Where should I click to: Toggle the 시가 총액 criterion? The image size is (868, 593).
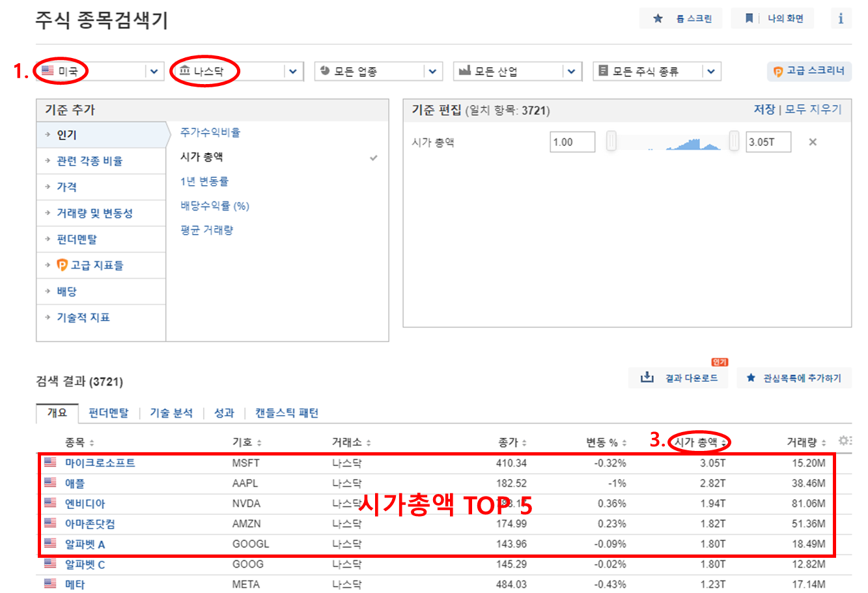202,157
